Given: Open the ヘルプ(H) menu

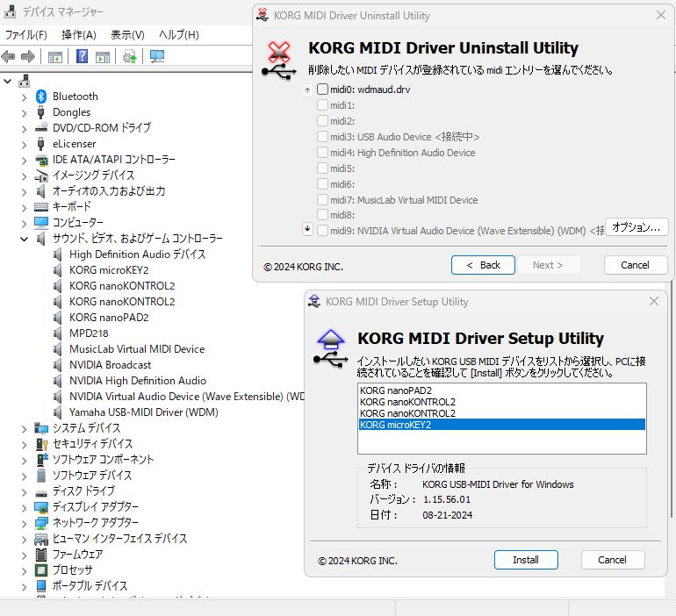Looking at the screenshot, I should (x=179, y=34).
